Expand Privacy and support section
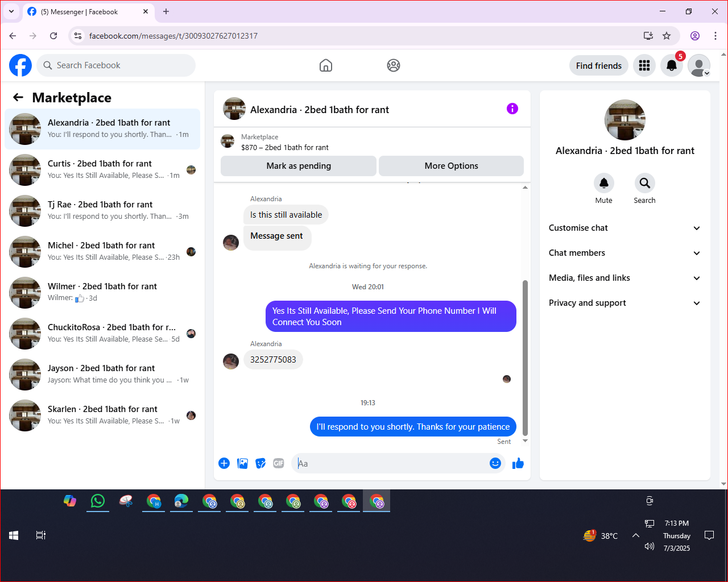 pos(624,303)
